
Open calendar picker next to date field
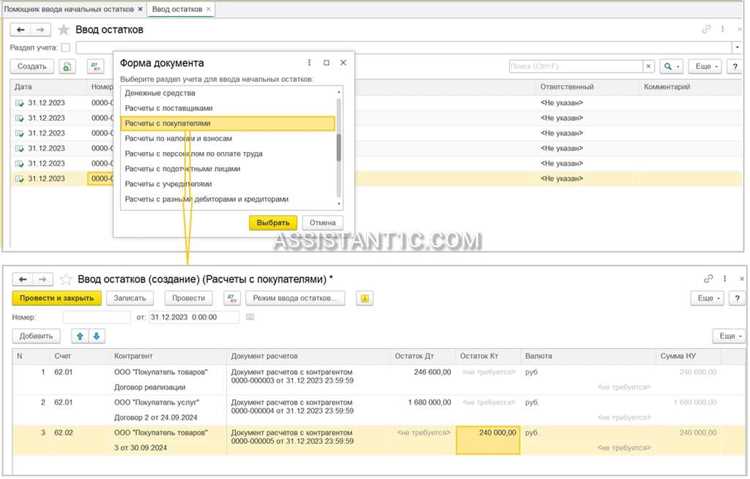[250, 317]
